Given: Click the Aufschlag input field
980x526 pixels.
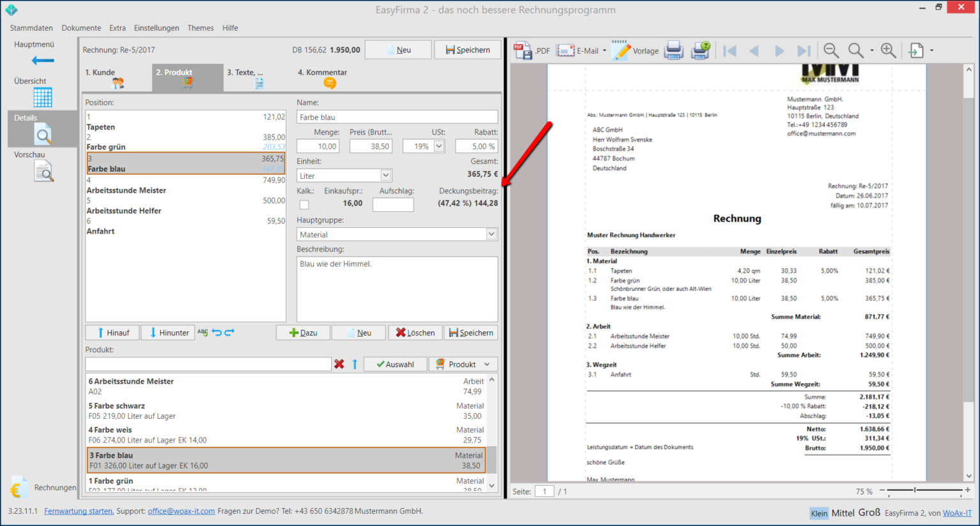Looking at the screenshot, I should click(393, 205).
